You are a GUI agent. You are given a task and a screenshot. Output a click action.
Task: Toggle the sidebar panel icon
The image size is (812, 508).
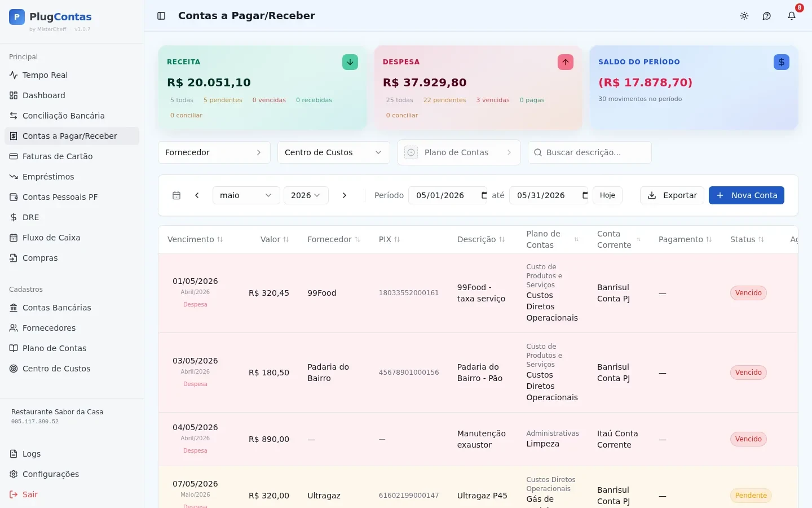161,16
